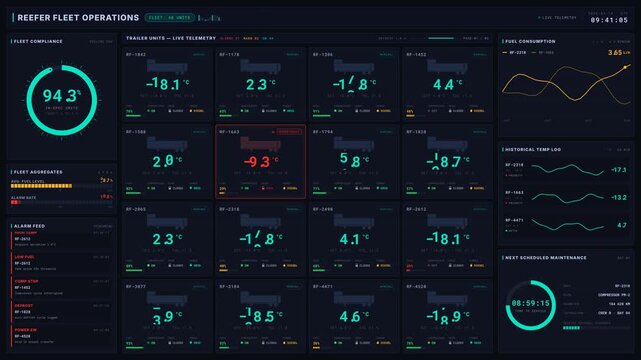The width and height of the screenshot is (641, 360).
Task: Click the RF-4471 row showing 4.7 in temp log
Action: tap(566, 225)
